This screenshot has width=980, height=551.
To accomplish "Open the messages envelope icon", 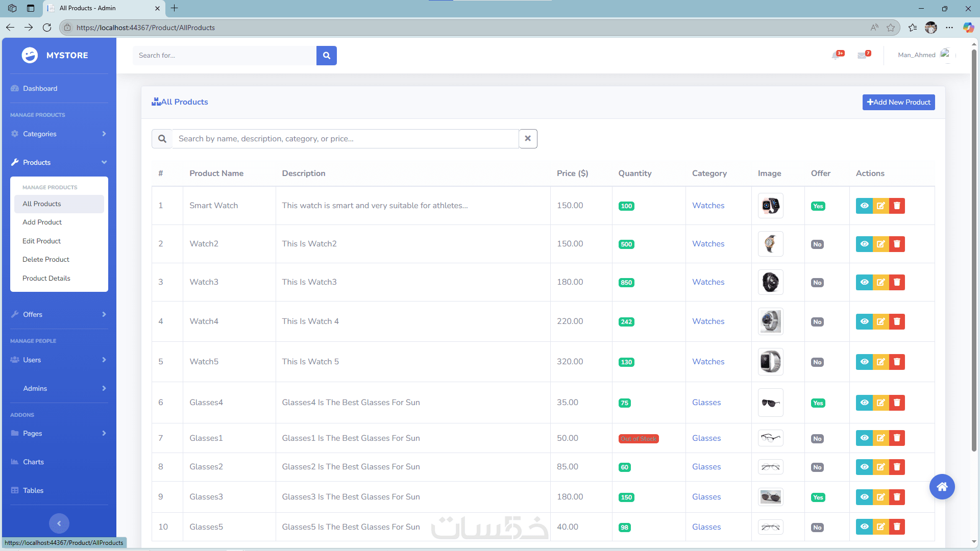I will click(x=863, y=55).
